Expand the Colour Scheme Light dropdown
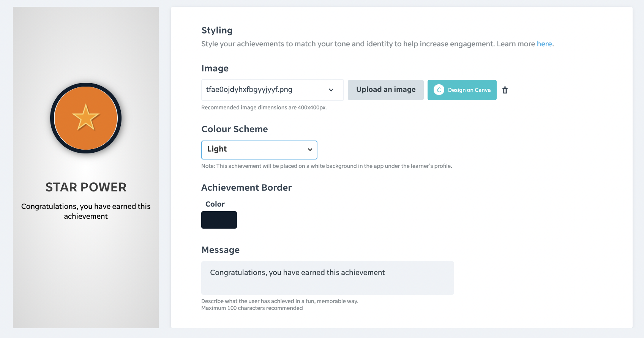Viewport: 644px width, 338px height. (259, 150)
